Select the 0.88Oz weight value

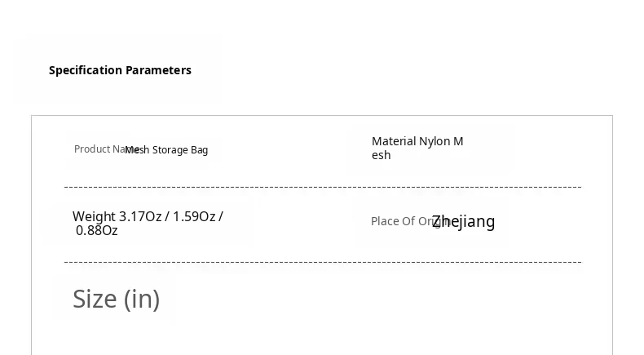click(97, 230)
